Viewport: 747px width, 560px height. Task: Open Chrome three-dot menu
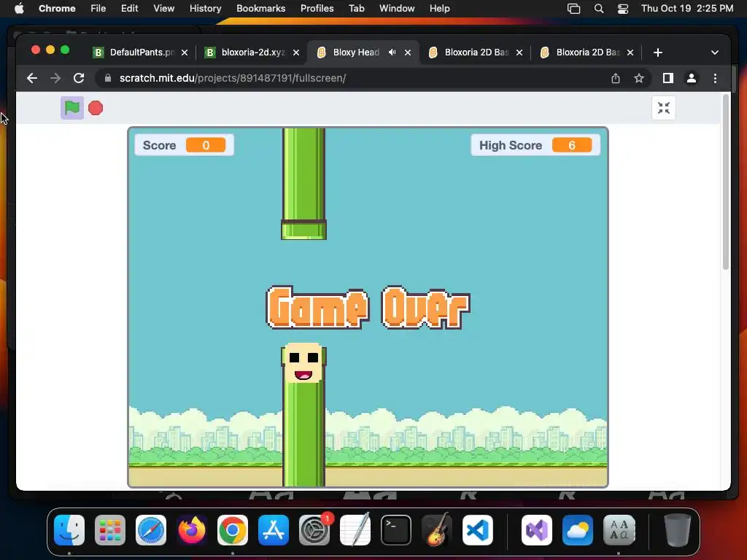coord(715,78)
